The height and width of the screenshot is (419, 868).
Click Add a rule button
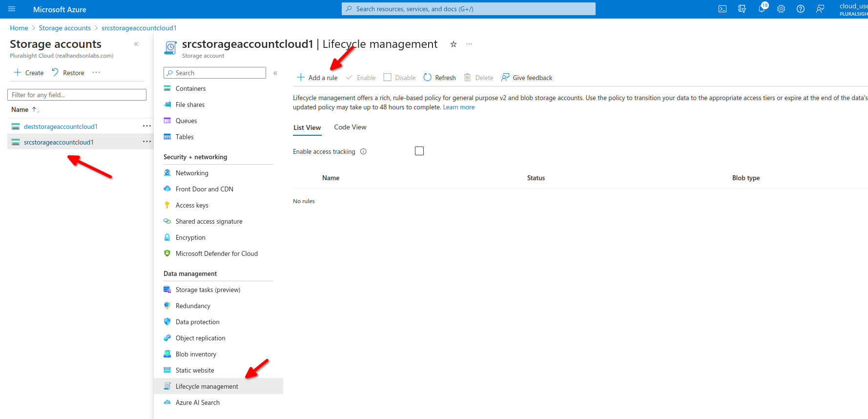tap(317, 78)
